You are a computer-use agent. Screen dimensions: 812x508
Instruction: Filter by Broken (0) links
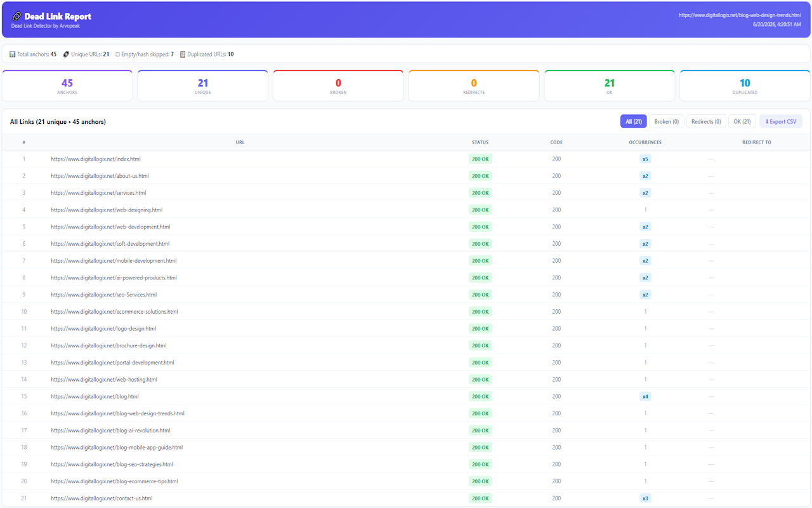coord(666,121)
